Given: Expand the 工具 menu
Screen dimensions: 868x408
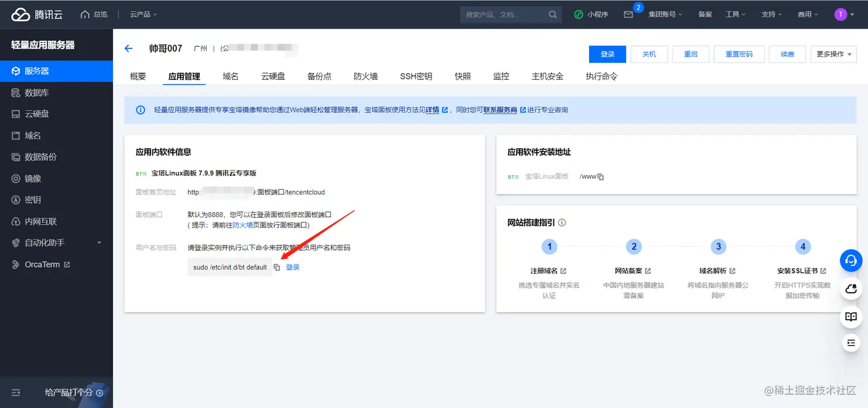Looking at the screenshot, I should [735, 14].
